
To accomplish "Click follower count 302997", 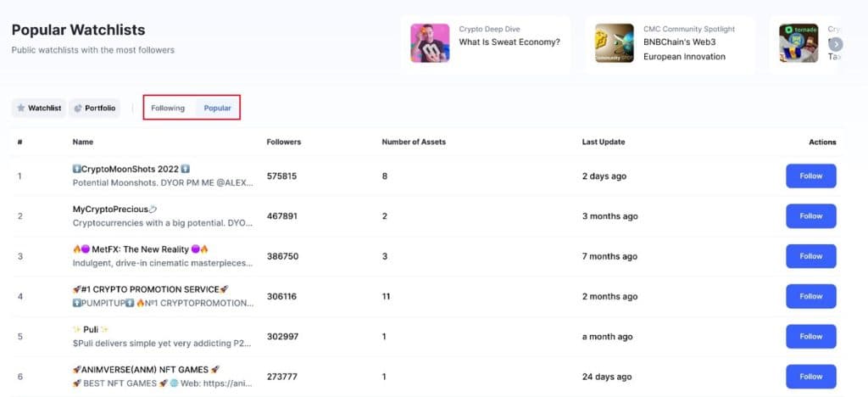I will coord(282,337).
